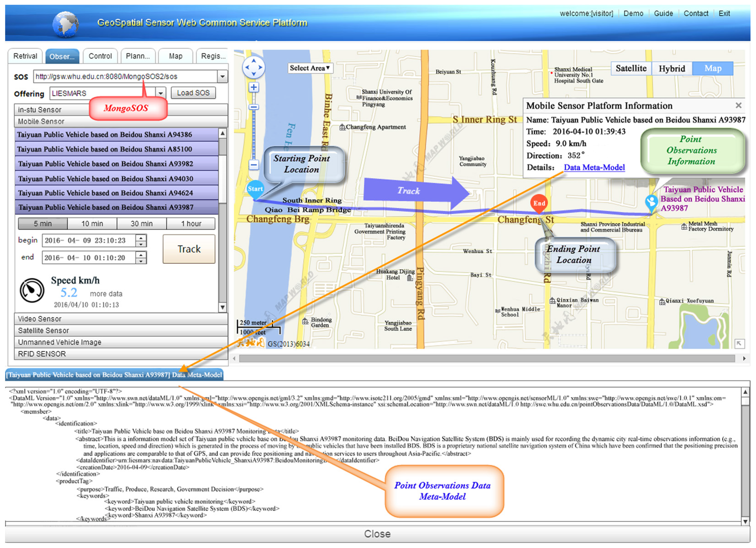Click the map zoom in plus icon
This screenshot has width=756, height=548.
(x=254, y=87)
